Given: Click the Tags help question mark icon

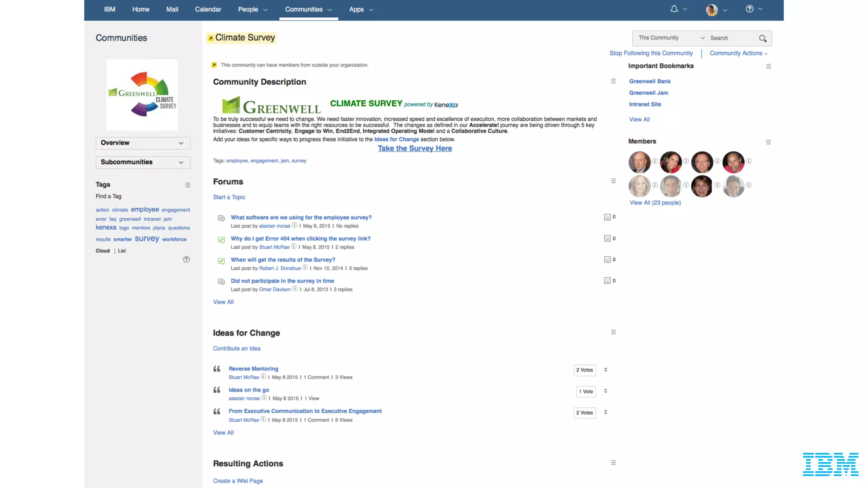Looking at the screenshot, I should (186, 260).
